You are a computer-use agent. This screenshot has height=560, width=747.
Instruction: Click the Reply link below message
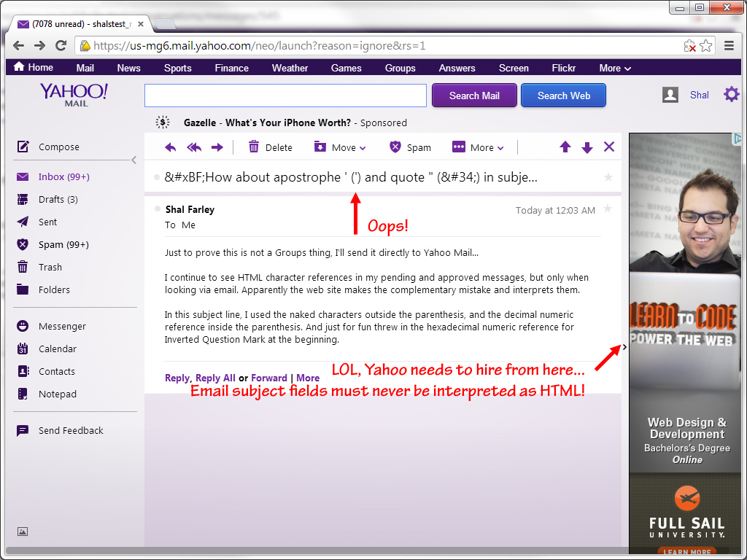pyautogui.click(x=177, y=378)
